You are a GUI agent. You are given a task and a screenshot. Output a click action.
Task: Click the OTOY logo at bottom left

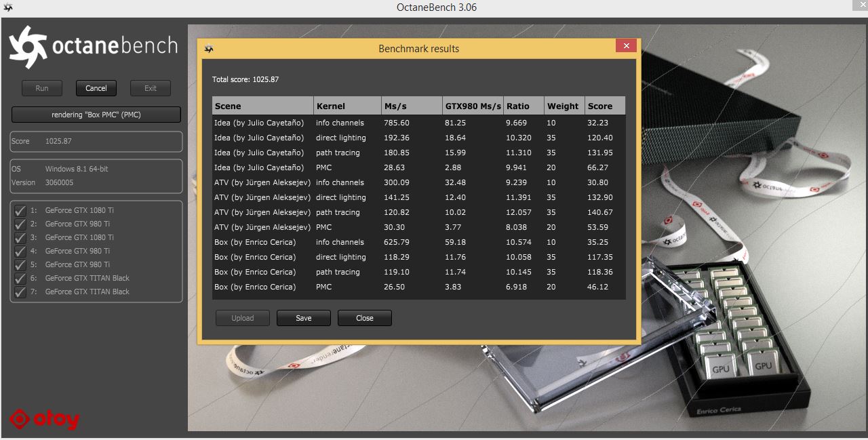(45, 419)
